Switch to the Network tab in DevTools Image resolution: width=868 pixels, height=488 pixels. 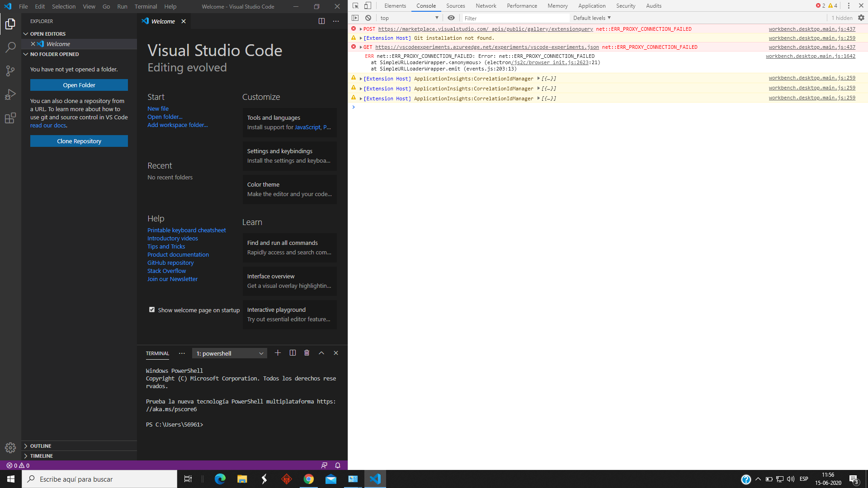tap(486, 6)
